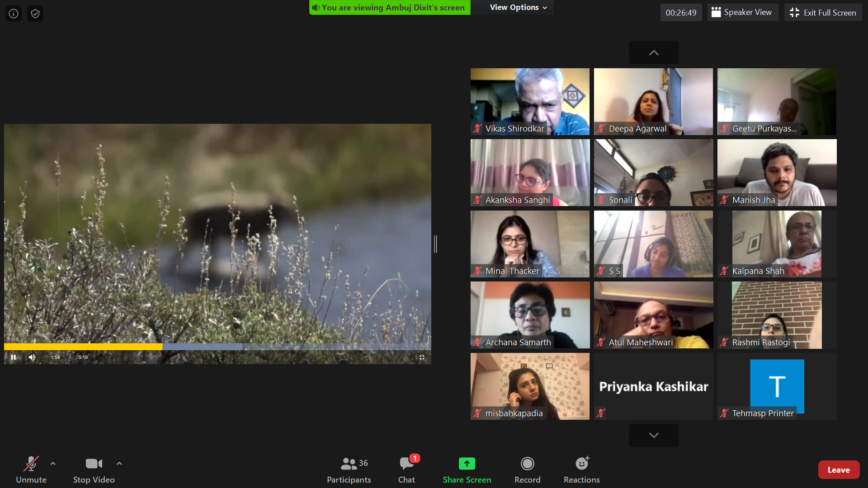
Task: Open the meeting information icon
Action: pos(14,14)
